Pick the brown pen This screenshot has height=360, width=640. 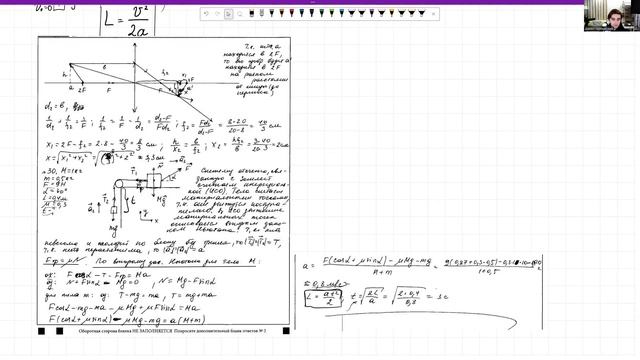pos(282,13)
